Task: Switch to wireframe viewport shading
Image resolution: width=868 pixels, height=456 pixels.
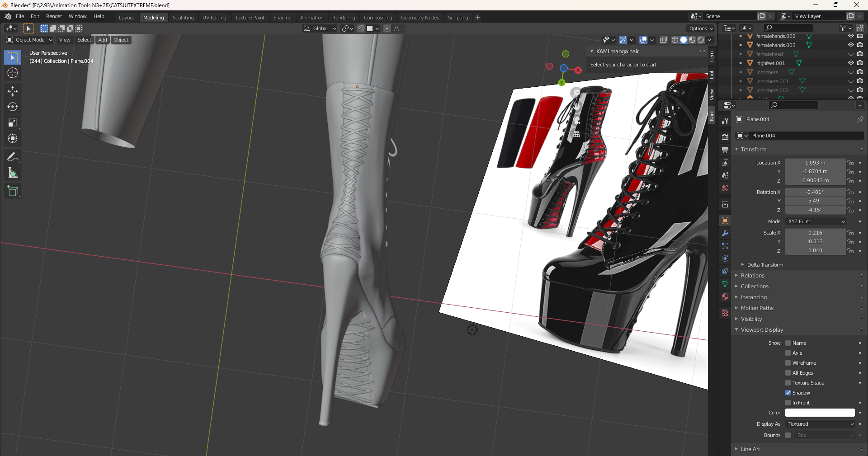Action: 675,40
